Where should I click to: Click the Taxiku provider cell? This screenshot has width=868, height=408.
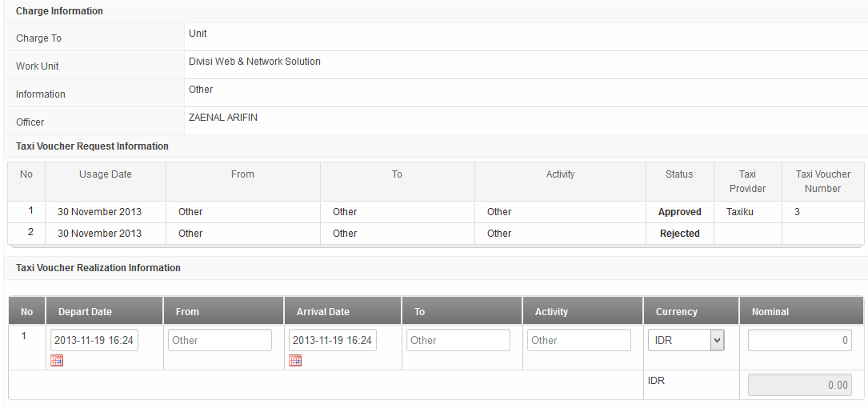[x=740, y=212]
